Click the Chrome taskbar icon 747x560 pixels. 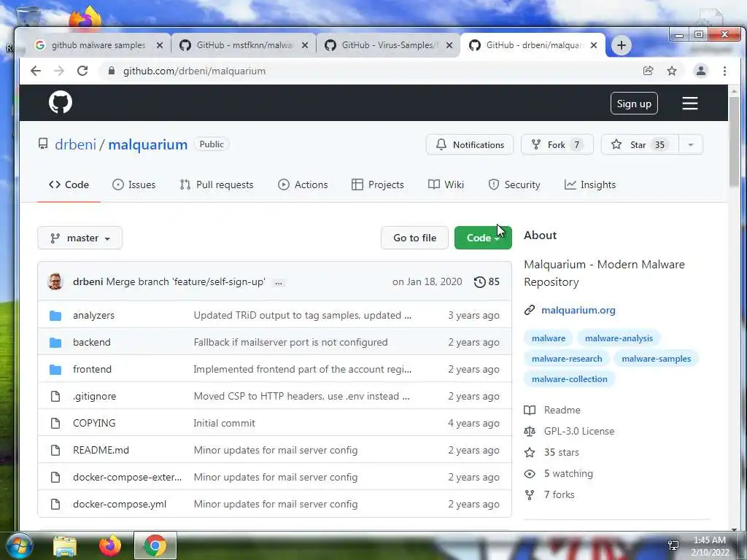coord(155,545)
